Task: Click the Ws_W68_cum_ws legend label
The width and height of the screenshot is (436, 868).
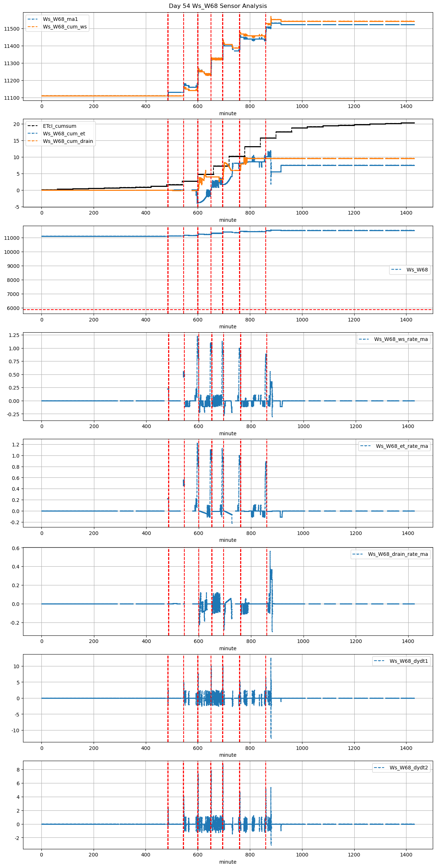Action: 64,27
